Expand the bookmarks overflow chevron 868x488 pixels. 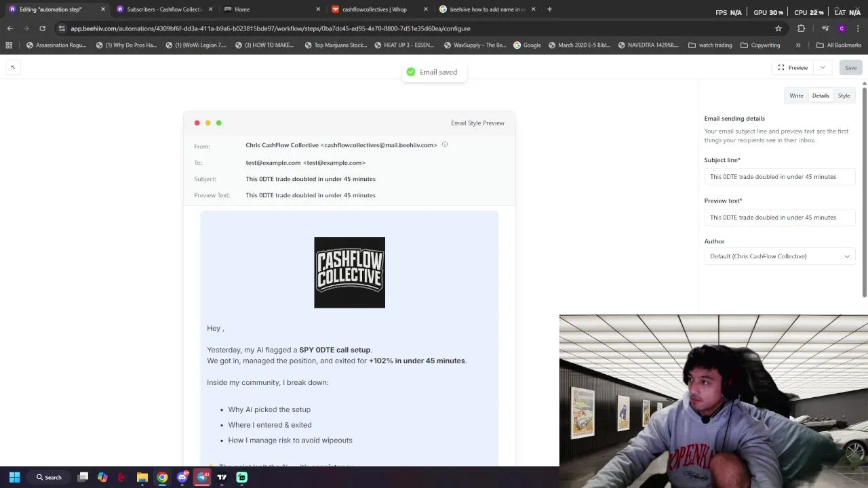(x=798, y=45)
